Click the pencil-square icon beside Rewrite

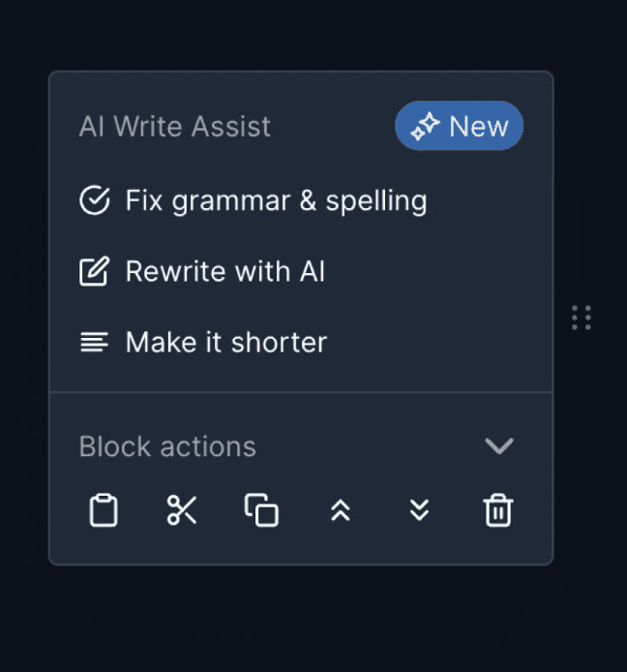click(94, 272)
